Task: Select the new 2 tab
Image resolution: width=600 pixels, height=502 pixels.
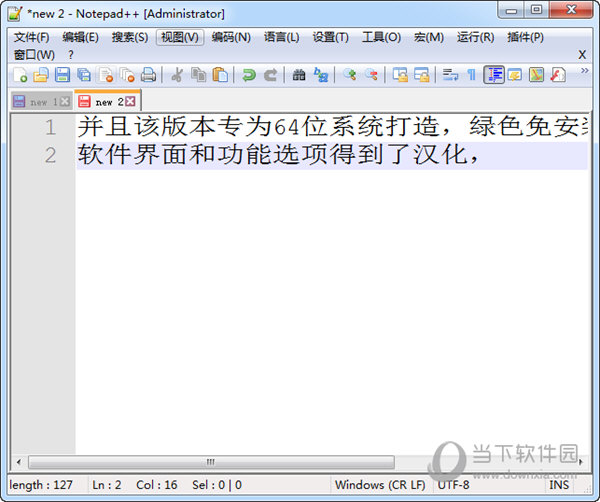Action: coord(108,101)
